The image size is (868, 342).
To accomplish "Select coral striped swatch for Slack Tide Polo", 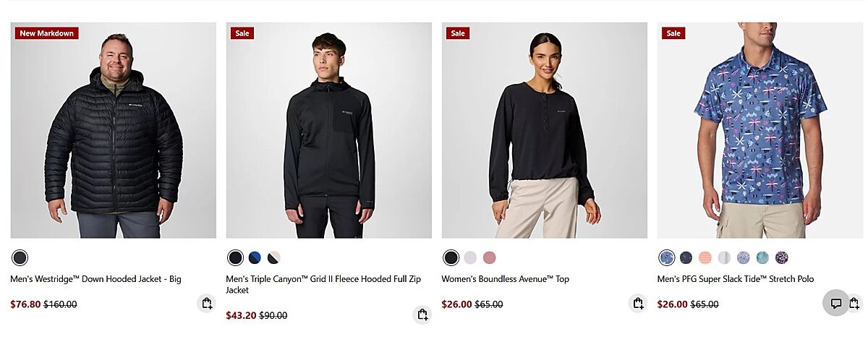I will coord(705,257).
